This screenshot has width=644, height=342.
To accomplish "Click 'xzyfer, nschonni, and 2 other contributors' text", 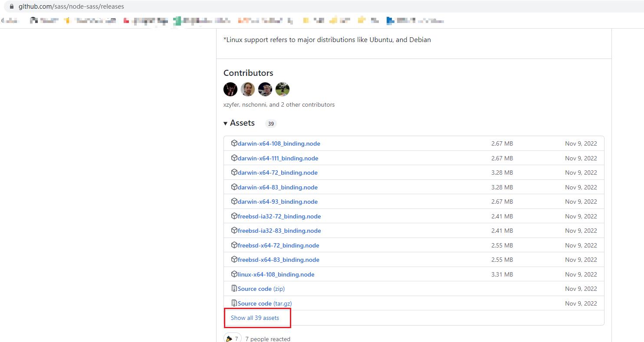I will pos(279,104).
